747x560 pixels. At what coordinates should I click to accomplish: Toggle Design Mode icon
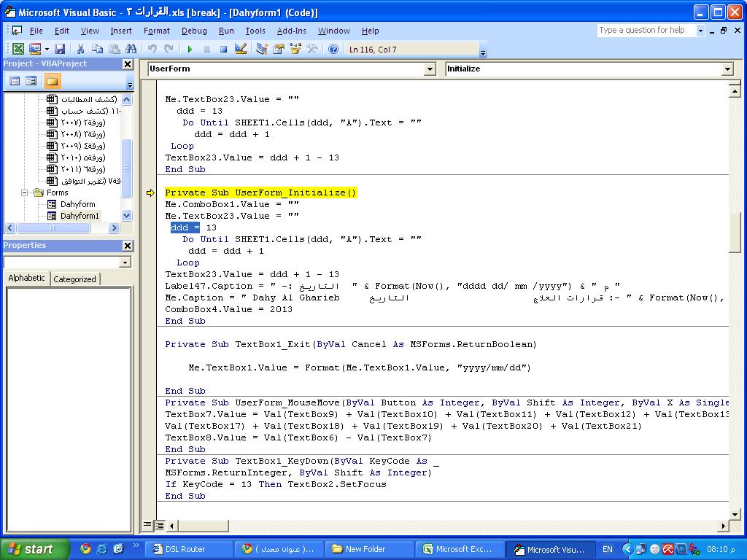click(x=241, y=49)
